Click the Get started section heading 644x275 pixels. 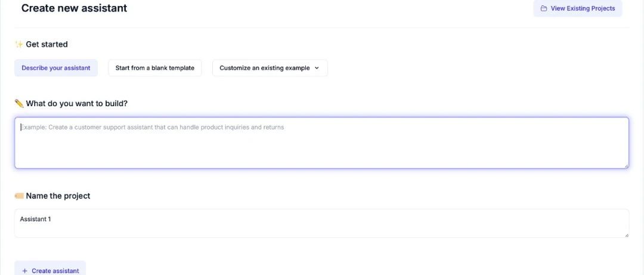pos(47,44)
